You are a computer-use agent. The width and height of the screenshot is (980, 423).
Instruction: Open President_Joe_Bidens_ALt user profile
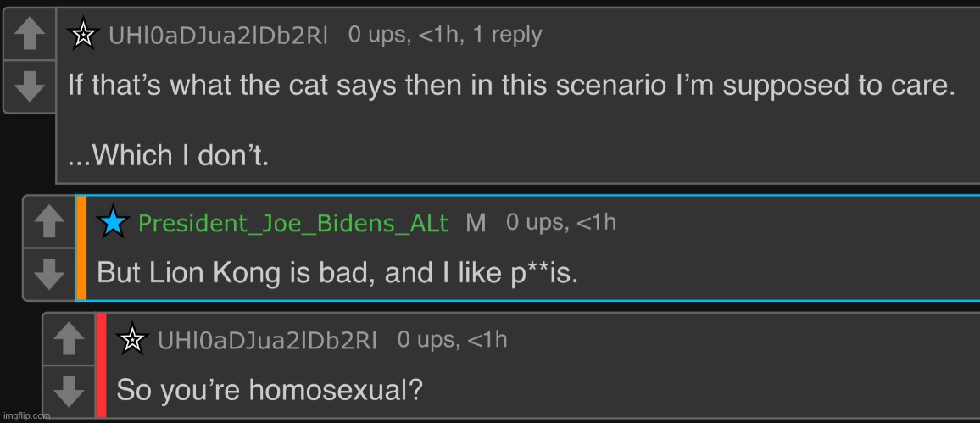coord(293,223)
